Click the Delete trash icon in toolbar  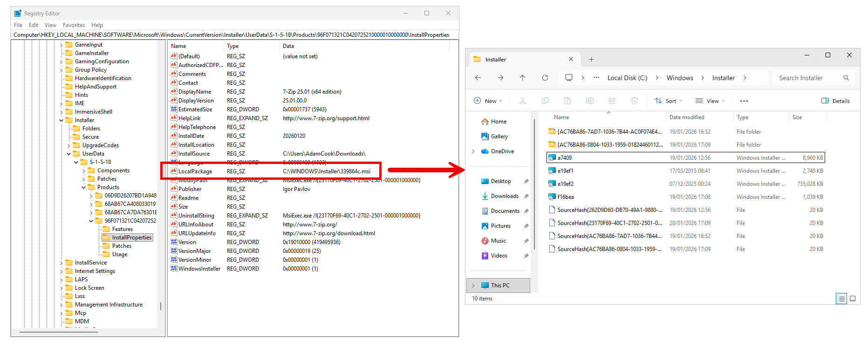[634, 101]
